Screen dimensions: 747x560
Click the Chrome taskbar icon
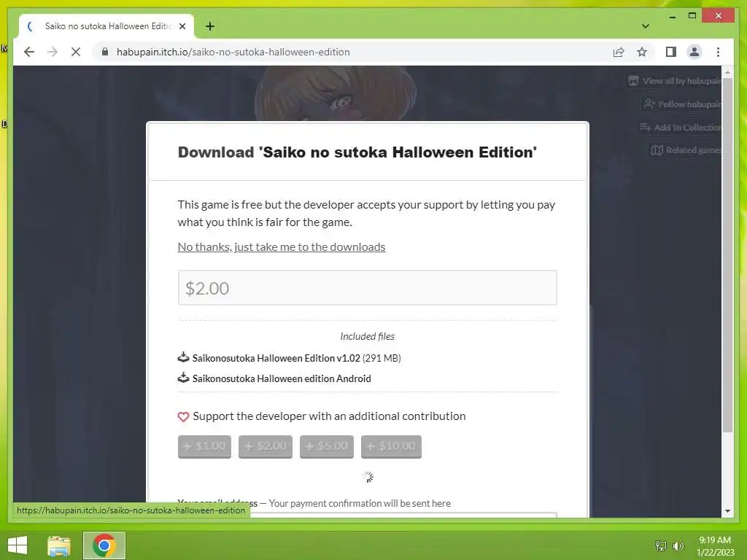click(104, 545)
